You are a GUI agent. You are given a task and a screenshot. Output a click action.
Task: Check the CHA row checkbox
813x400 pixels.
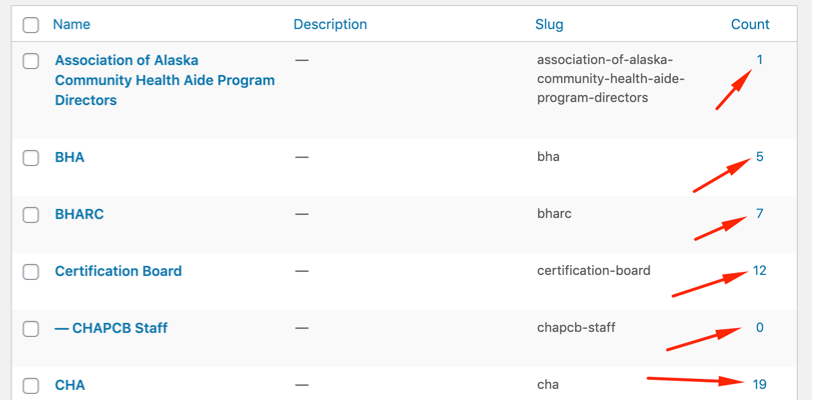30,385
